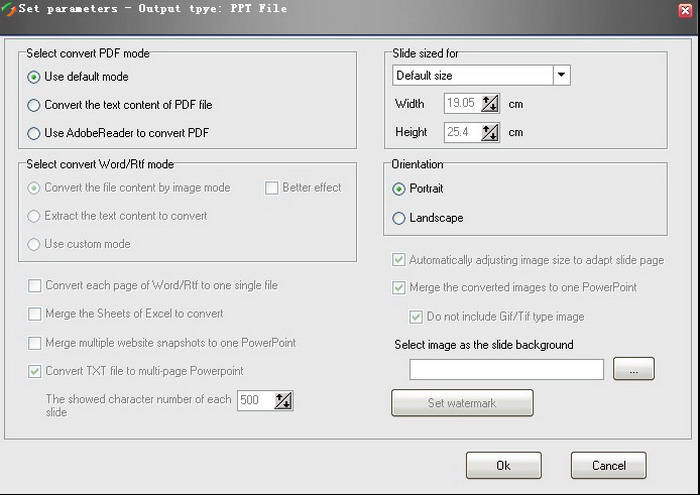Enable Merge the Sheets of Excel

tap(35, 314)
